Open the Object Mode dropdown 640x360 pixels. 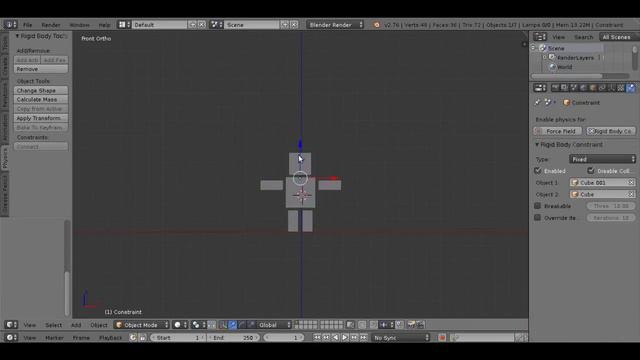coord(142,325)
